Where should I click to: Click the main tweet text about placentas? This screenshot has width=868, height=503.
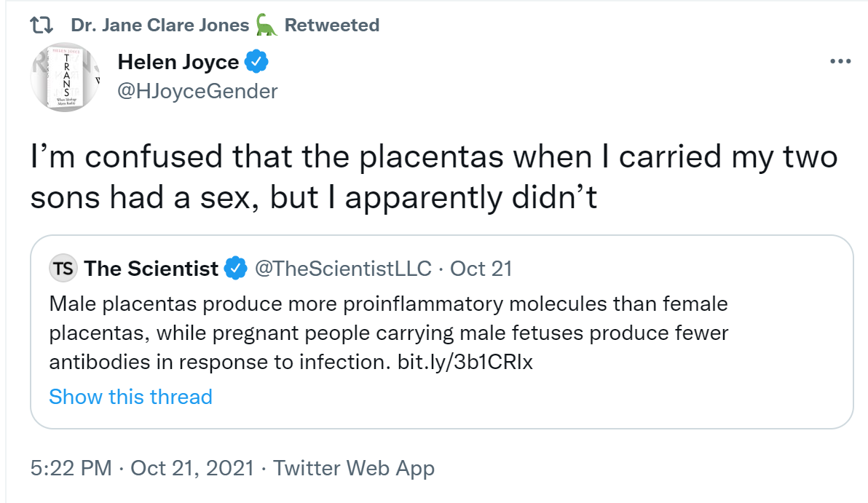(433, 178)
